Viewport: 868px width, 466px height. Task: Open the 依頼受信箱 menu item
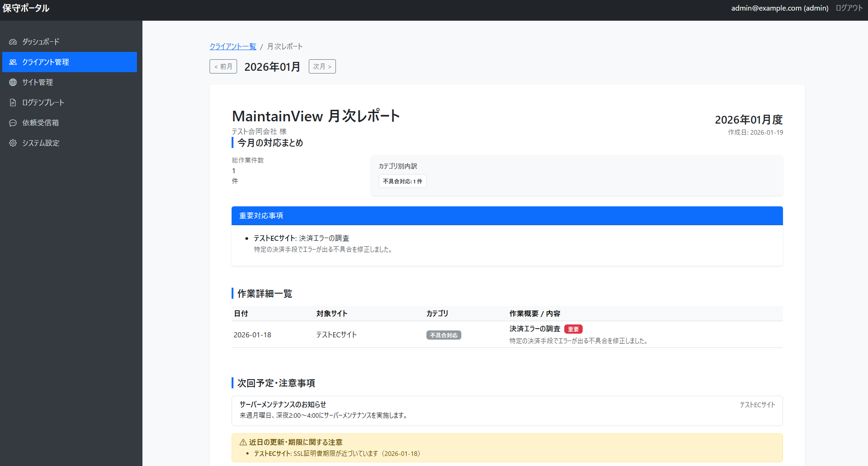point(40,123)
